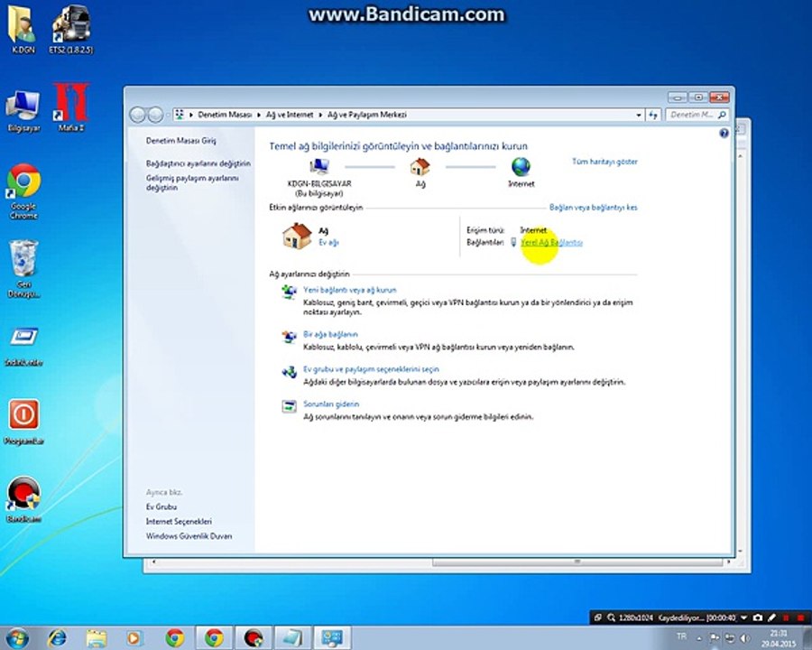
Task: Open Windows Güvenlik Duvarı link
Action: click(189, 536)
